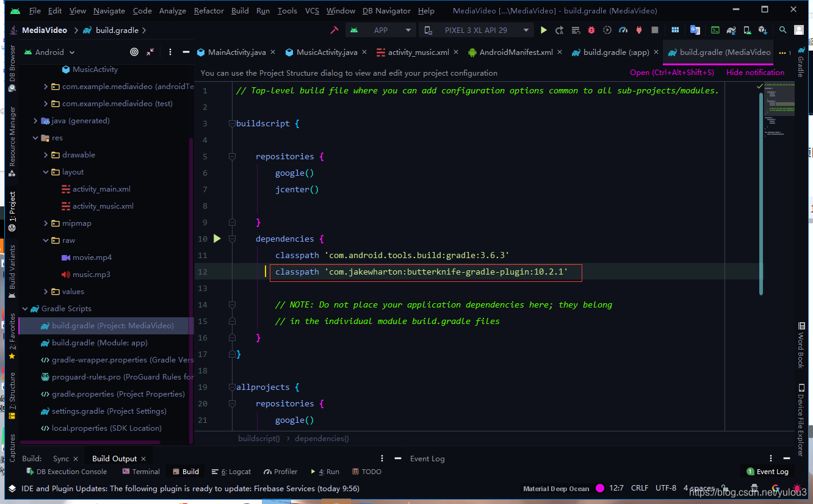This screenshot has height=504, width=813.
Task: Toggle the Gradle tool window on the right
Action: [800, 63]
